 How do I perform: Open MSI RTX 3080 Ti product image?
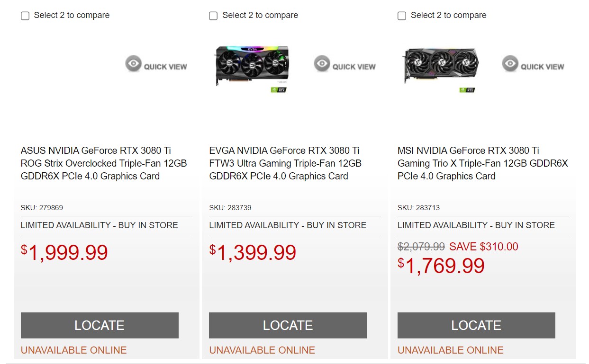pos(440,65)
